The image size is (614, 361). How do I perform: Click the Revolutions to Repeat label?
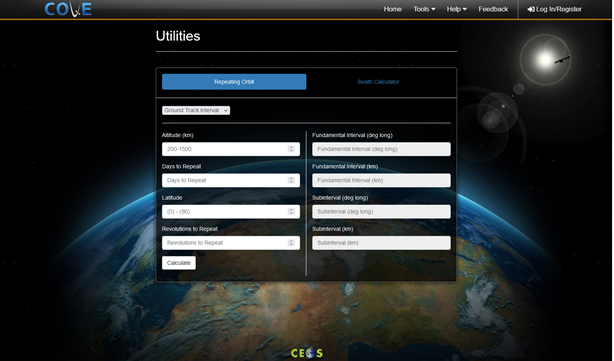[x=190, y=229]
